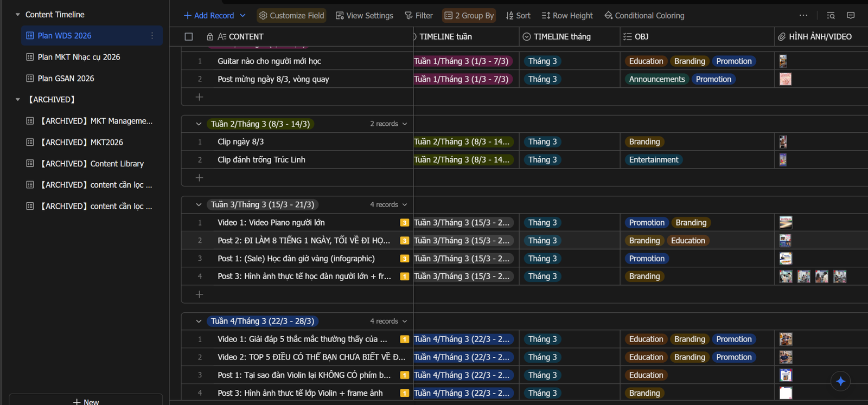Click the OBJ column header
The height and width of the screenshot is (405, 868).
pyautogui.click(x=697, y=37)
